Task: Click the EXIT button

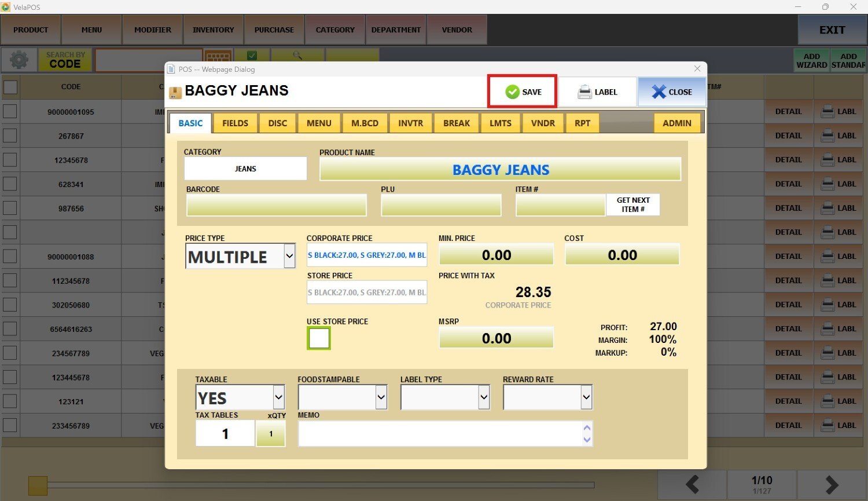Action: (x=832, y=30)
